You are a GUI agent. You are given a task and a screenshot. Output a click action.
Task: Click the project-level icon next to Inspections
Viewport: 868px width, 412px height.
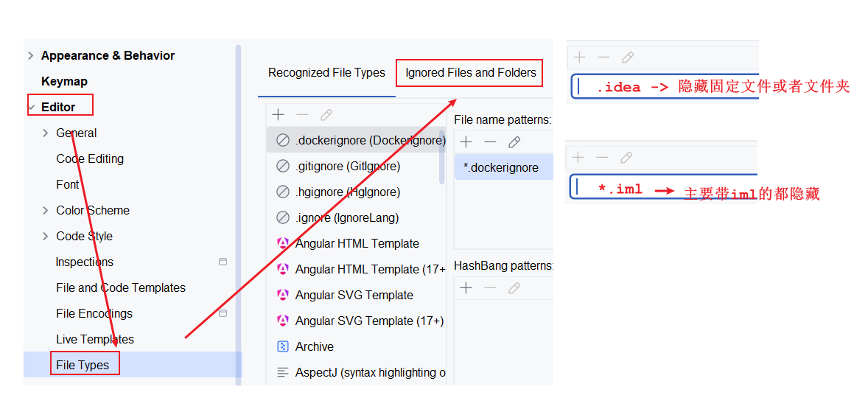(223, 262)
